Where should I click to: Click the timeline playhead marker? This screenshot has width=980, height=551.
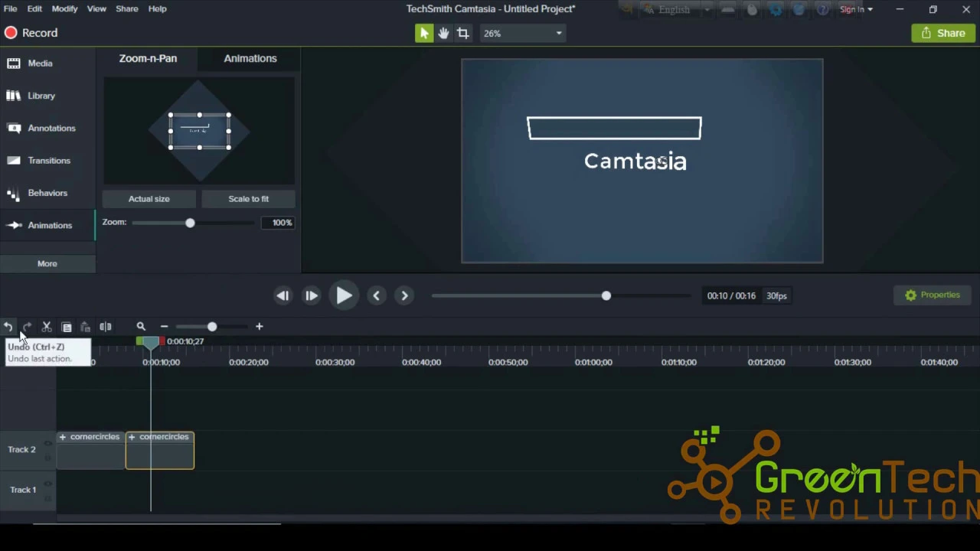(x=151, y=342)
